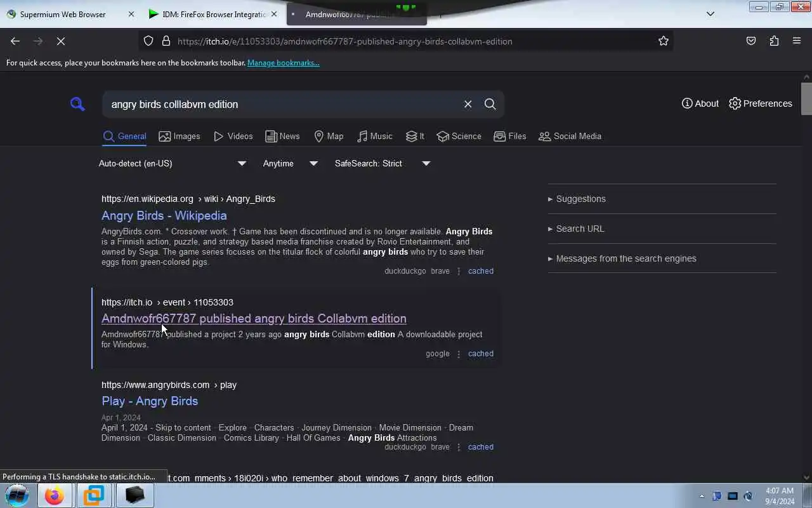Open the Anytime time range dropdown
Image resolution: width=812 pixels, height=508 pixels.
click(x=290, y=163)
